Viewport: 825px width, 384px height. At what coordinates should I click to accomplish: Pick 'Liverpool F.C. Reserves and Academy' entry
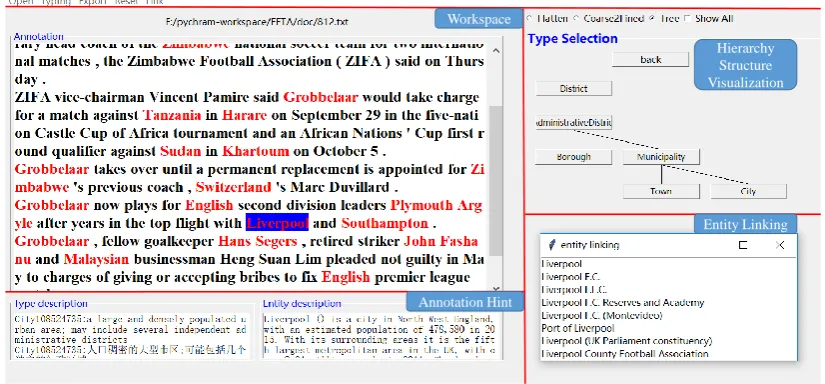click(x=622, y=302)
